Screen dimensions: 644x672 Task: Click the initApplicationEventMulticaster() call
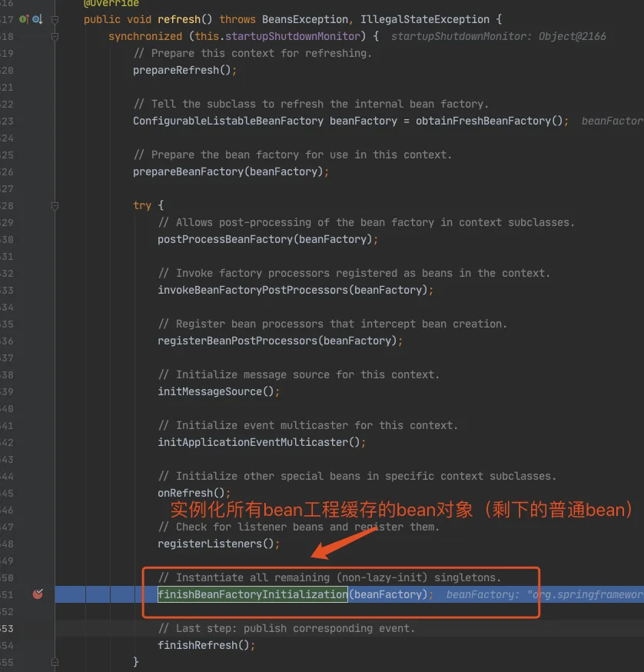point(259,442)
